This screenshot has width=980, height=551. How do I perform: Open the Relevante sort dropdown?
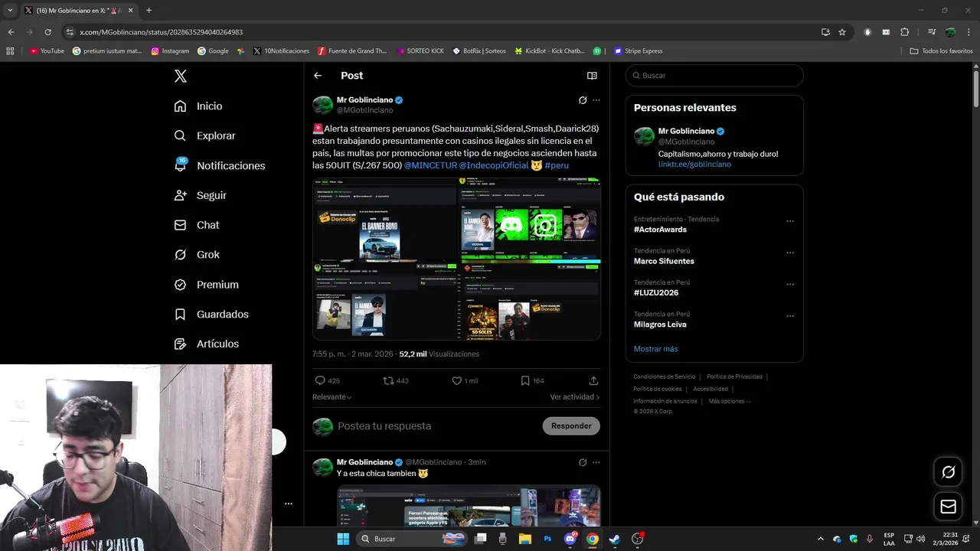click(332, 397)
